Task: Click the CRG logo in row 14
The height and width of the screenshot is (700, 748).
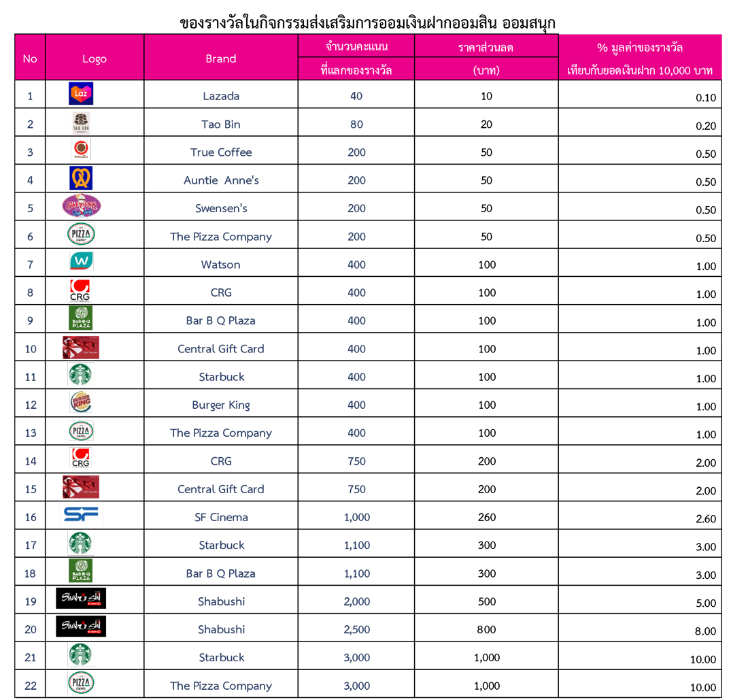Action: [x=80, y=458]
